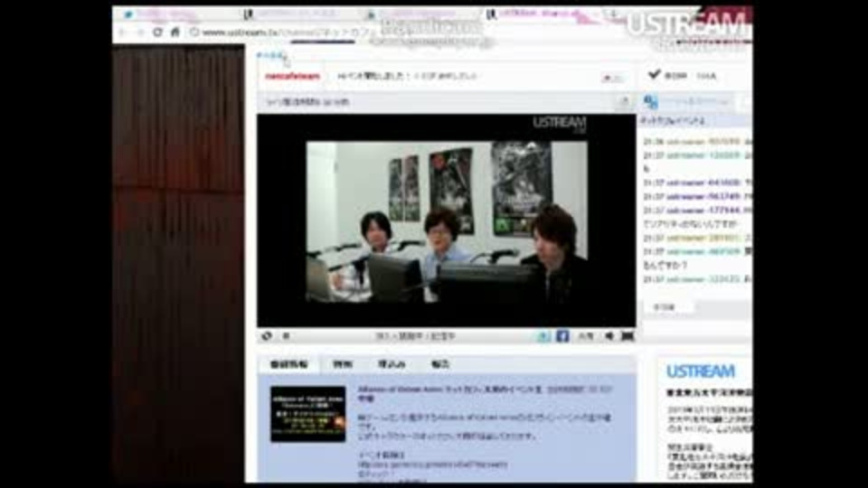Screen dimensions: 868x488
Task: Mute the player with speaker icon
Action: pos(609,336)
